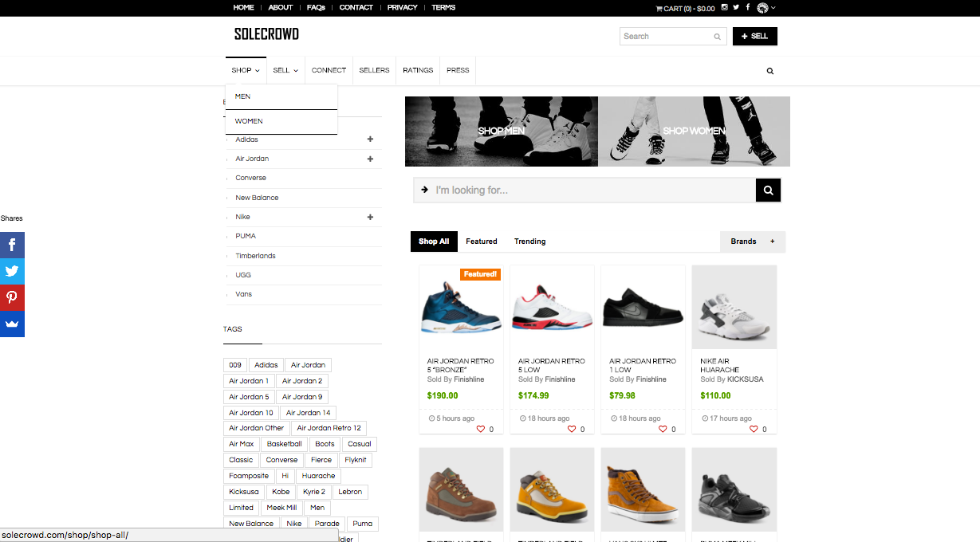This screenshot has height=542, width=980.
Task: Open Air Jordan Retro 5 Bronze product image
Action: pos(462,307)
